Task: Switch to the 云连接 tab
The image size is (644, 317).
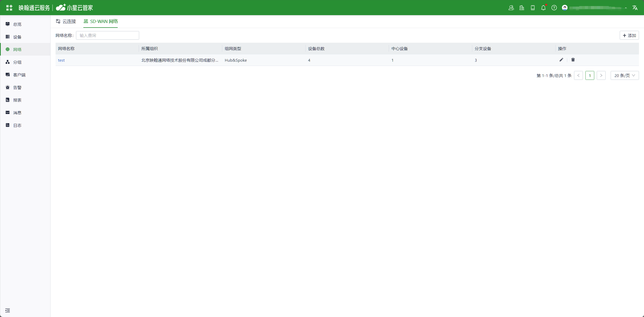Action: [66, 21]
